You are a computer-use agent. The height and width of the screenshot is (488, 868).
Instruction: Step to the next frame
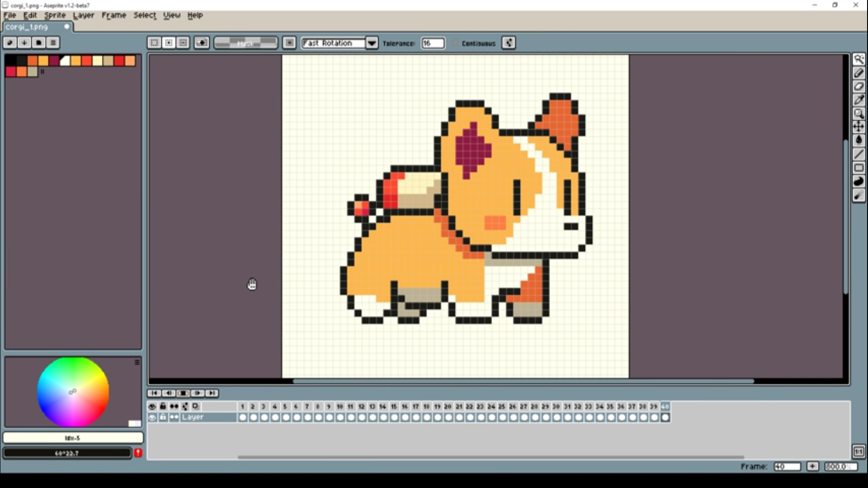coord(198,393)
